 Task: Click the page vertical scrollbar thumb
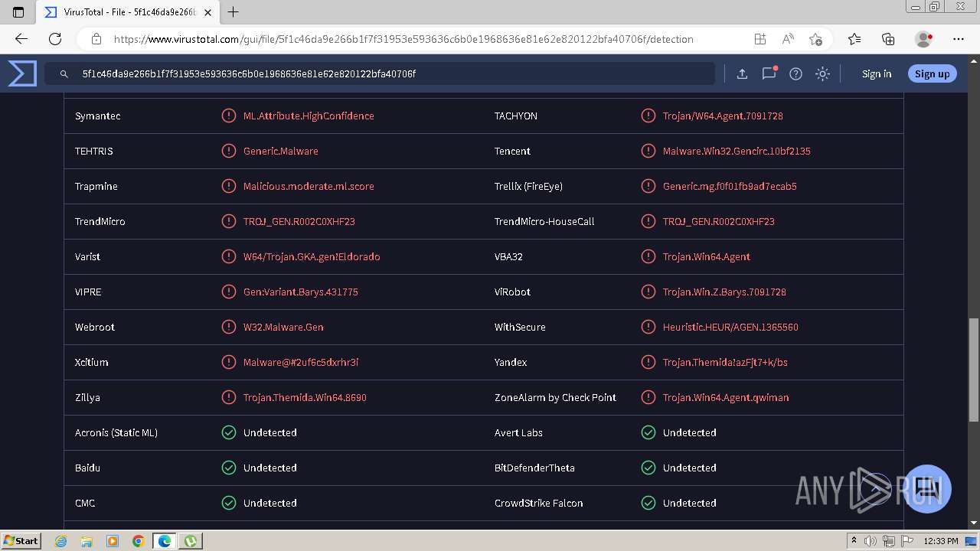click(974, 370)
